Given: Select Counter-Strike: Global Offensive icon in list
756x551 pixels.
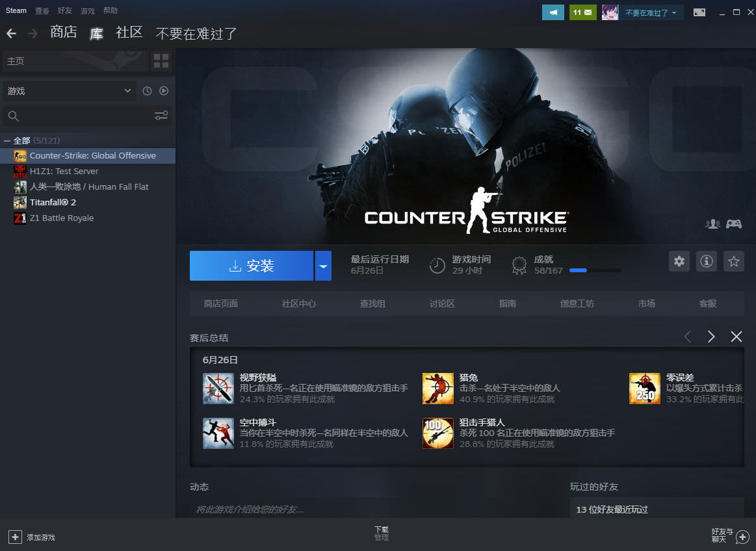Looking at the screenshot, I should (20, 156).
